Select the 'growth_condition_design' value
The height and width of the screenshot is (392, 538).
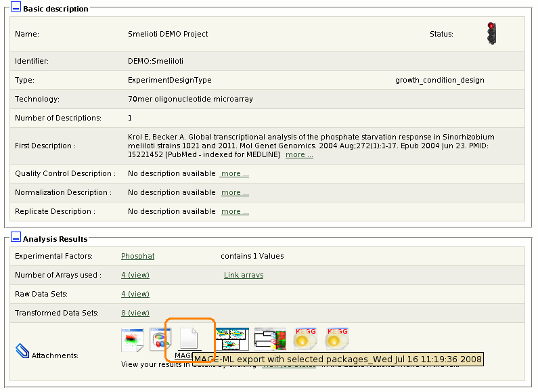coord(439,80)
